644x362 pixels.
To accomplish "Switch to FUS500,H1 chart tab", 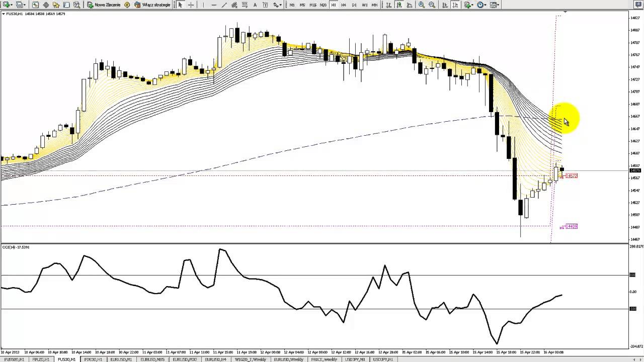I will [14, 359].
